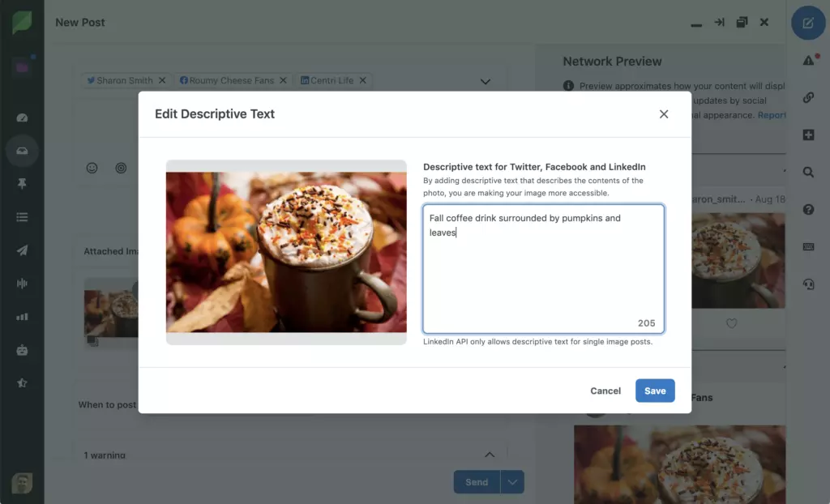The width and height of the screenshot is (830, 504).
Task: Click the Twitter preview image of coffee
Action: [x=738, y=260]
